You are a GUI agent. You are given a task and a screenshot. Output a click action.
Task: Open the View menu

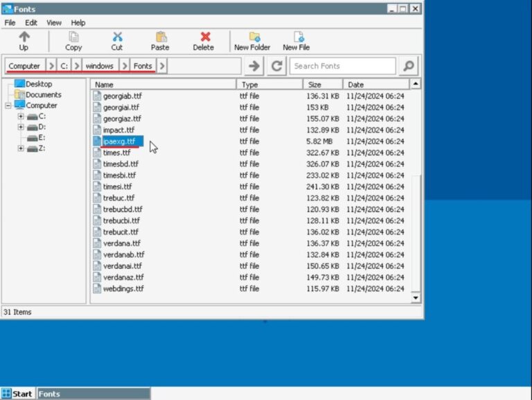click(54, 23)
